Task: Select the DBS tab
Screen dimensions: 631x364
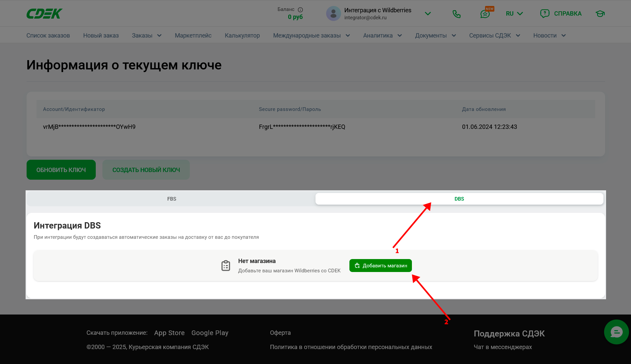Action: pos(459,199)
